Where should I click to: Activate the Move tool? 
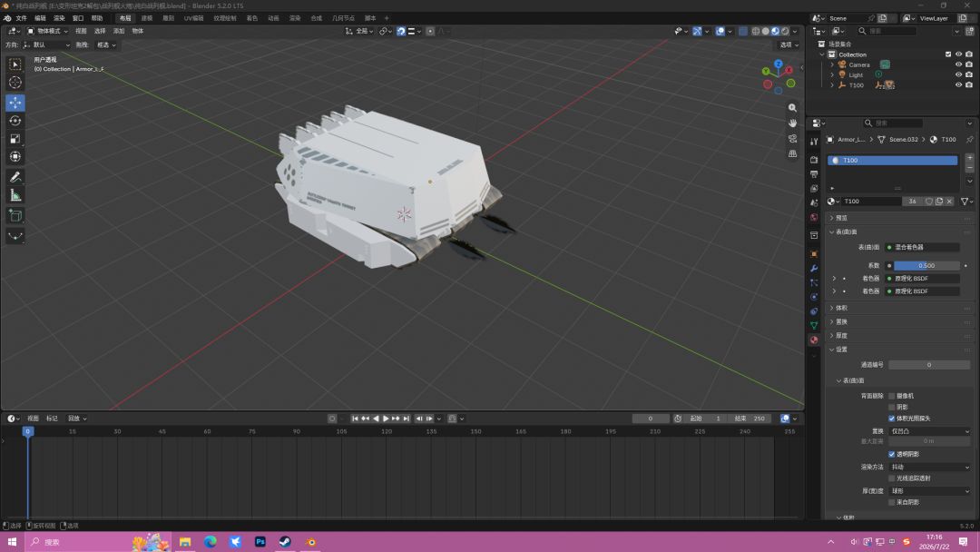click(15, 102)
